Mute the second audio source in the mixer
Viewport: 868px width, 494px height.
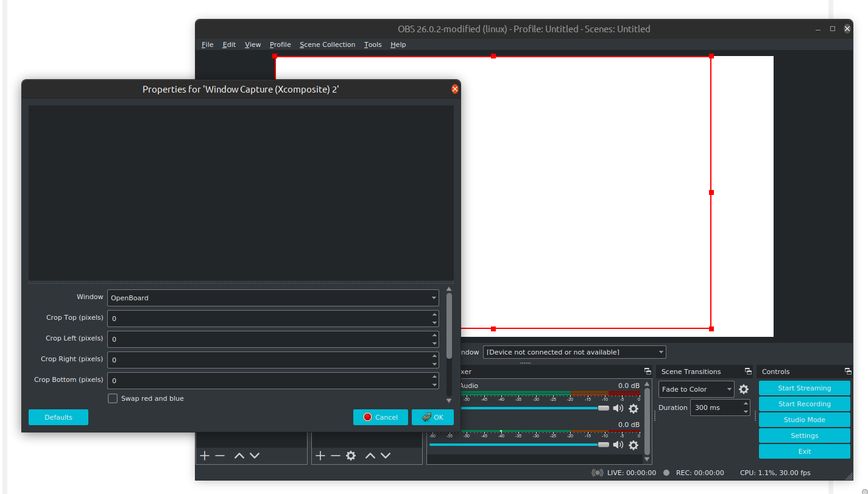pos(618,445)
